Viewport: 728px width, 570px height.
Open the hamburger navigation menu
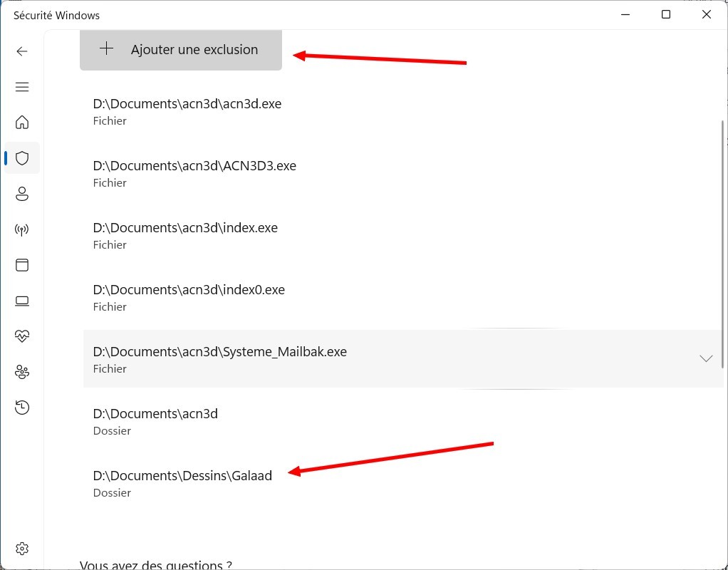coord(22,87)
